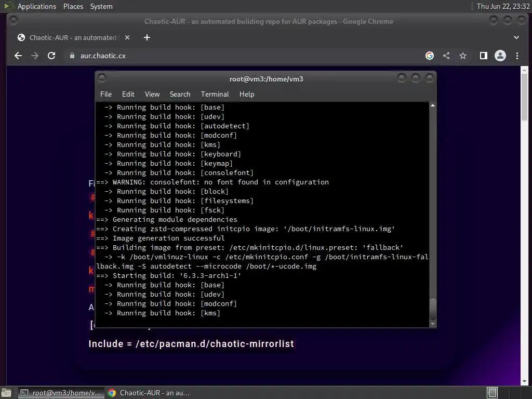Click the clock showing Thu Jun 22
The image size is (532, 399).
point(503,6)
